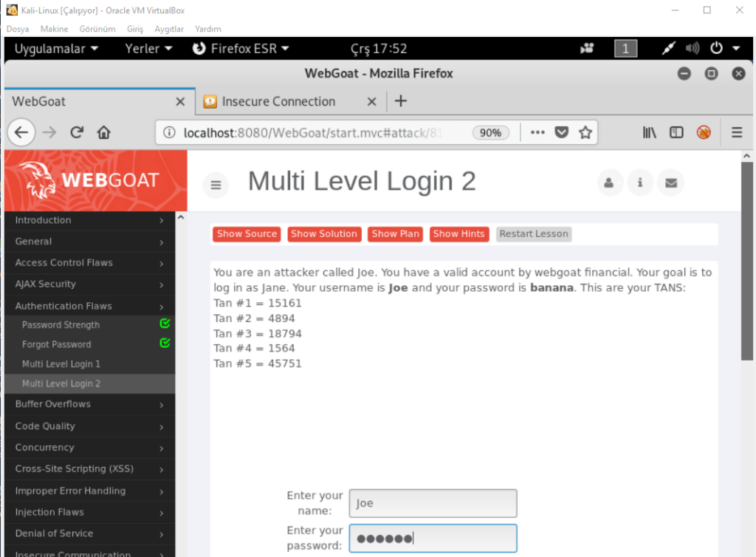Open the Uygulamalar dropdown menu
756x557 pixels.
point(56,49)
